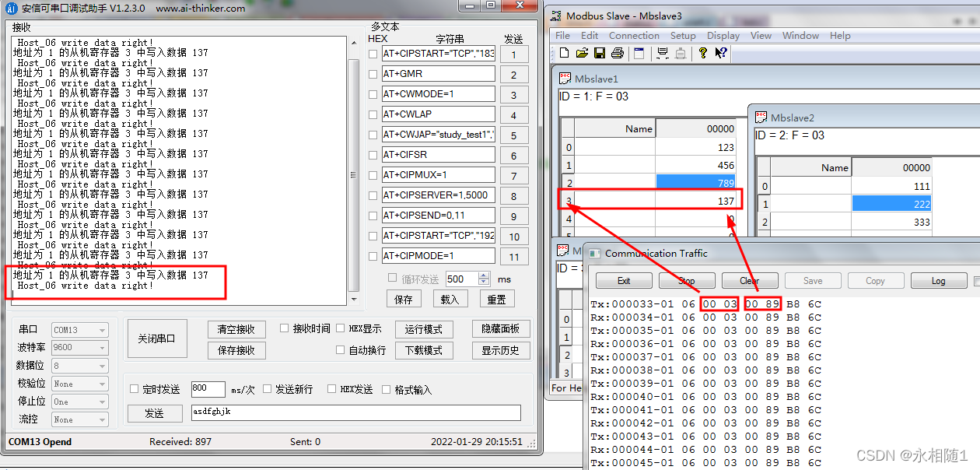Click the Mbslave2 document icon in its title bar
This screenshot has width=980, height=470.
[x=761, y=117]
